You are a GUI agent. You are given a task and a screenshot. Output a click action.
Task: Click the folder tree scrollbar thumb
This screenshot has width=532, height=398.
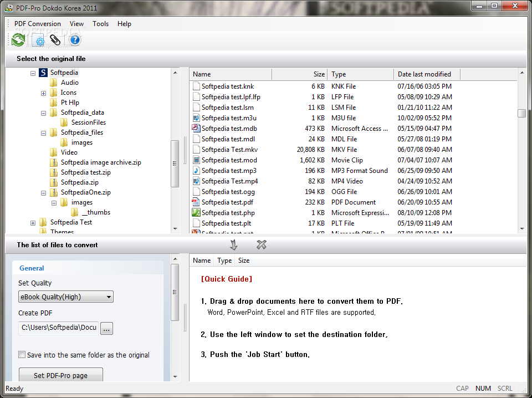click(x=175, y=164)
